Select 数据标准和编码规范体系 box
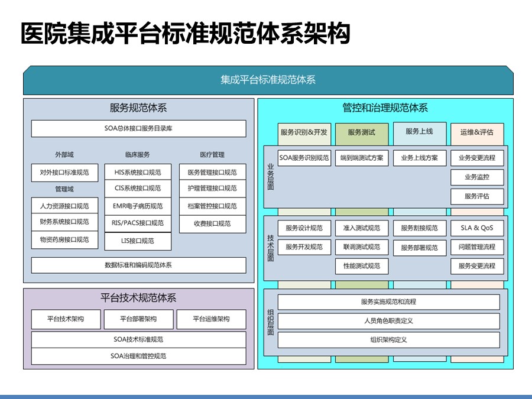The width and height of the screenshot is (532, 399). click(138, 265)
